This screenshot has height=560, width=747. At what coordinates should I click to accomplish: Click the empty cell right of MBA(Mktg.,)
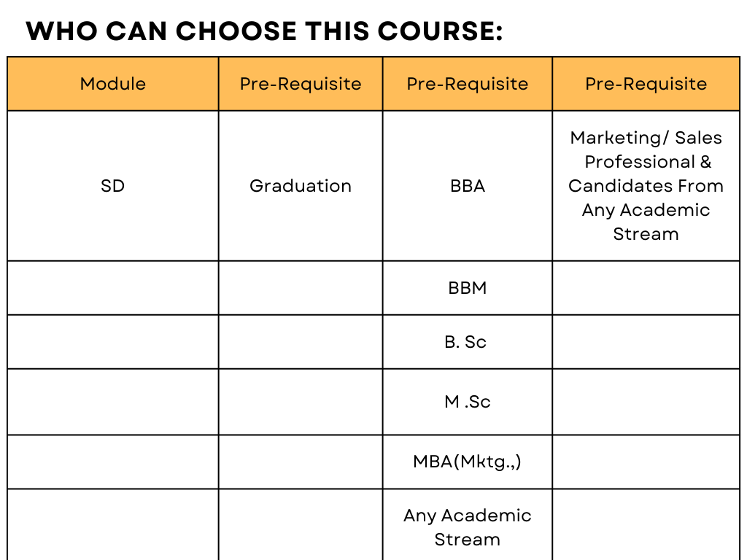(646, 462)
